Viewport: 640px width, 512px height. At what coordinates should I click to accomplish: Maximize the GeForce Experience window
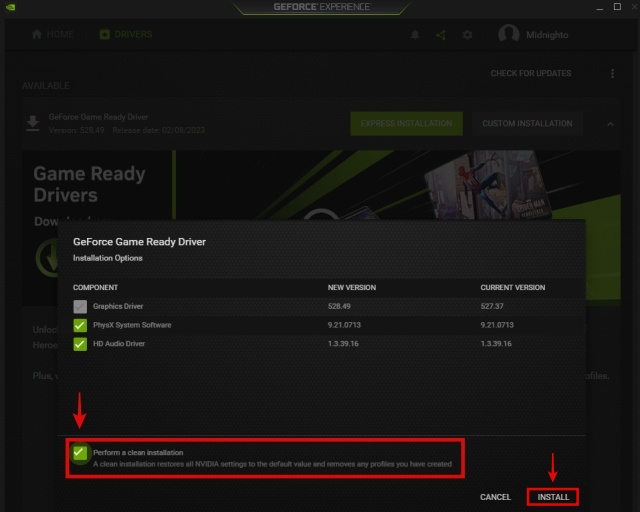(617, 7)
